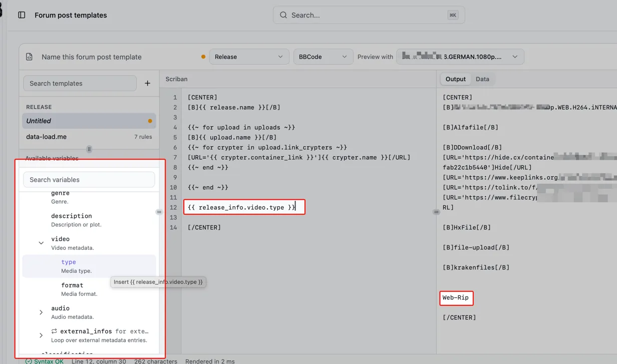Grab the handle between sidebar and editor
The height and width of the screenshot is (364, 617).
(159, 212)
